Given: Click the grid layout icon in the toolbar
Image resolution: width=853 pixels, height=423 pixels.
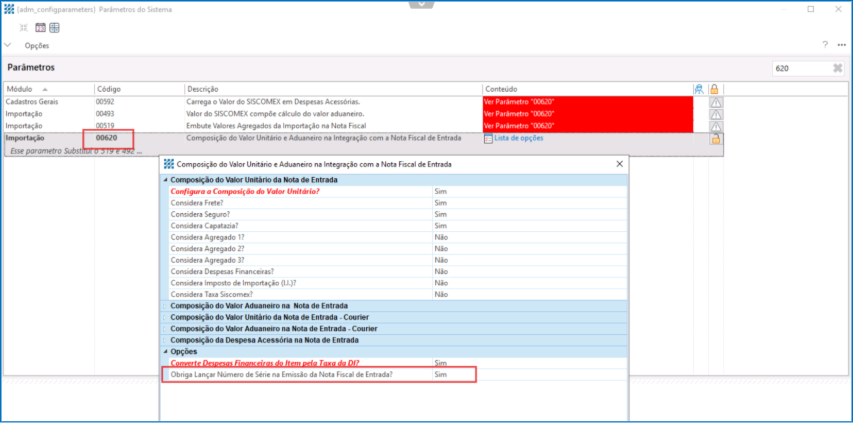Looking at the screenshot, I should (x=54, y=27).
